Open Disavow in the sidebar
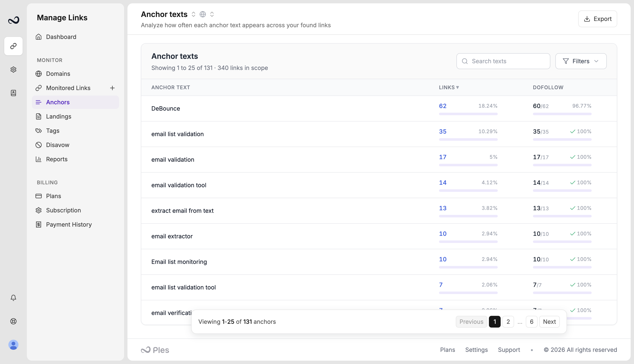634x364 pixels. pos(75,145)
